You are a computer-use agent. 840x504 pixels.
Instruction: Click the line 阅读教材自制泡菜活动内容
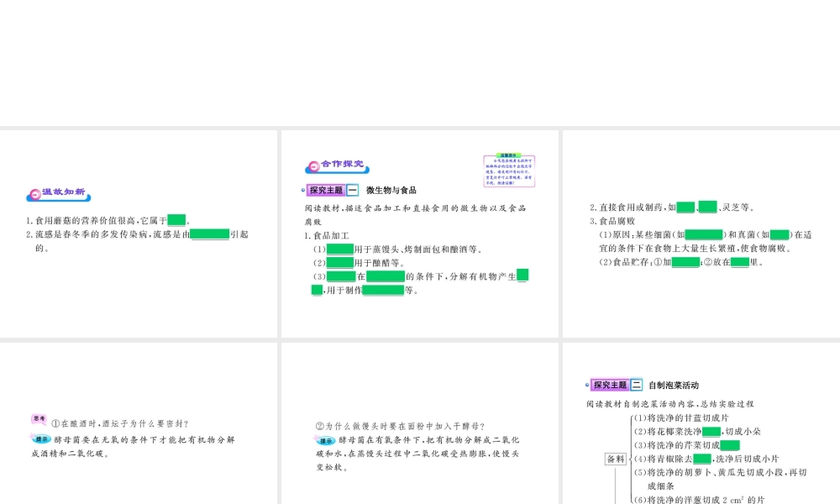(670, 404)
